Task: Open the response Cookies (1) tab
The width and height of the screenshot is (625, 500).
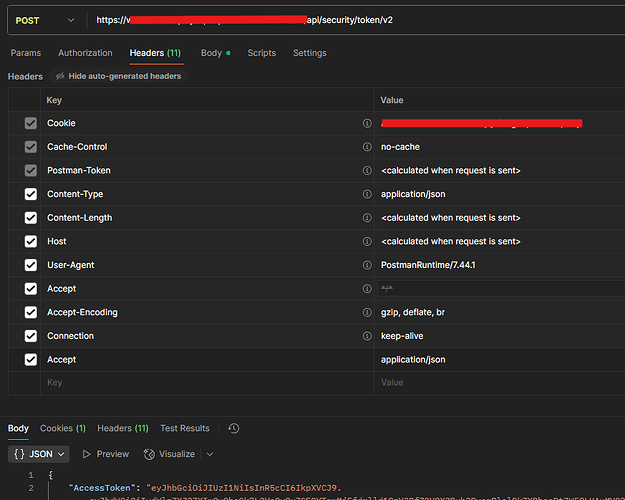Action: click(x=63, y=429)
